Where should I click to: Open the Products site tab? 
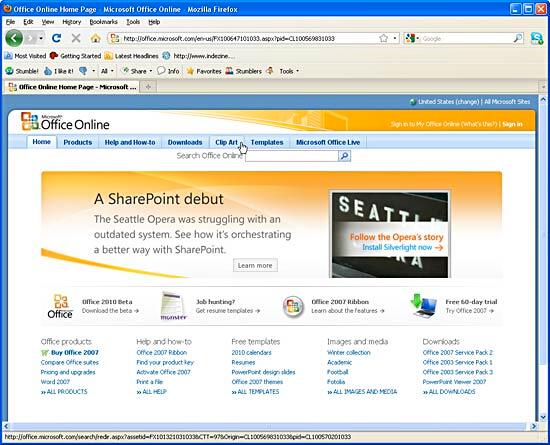click(78, 142)
